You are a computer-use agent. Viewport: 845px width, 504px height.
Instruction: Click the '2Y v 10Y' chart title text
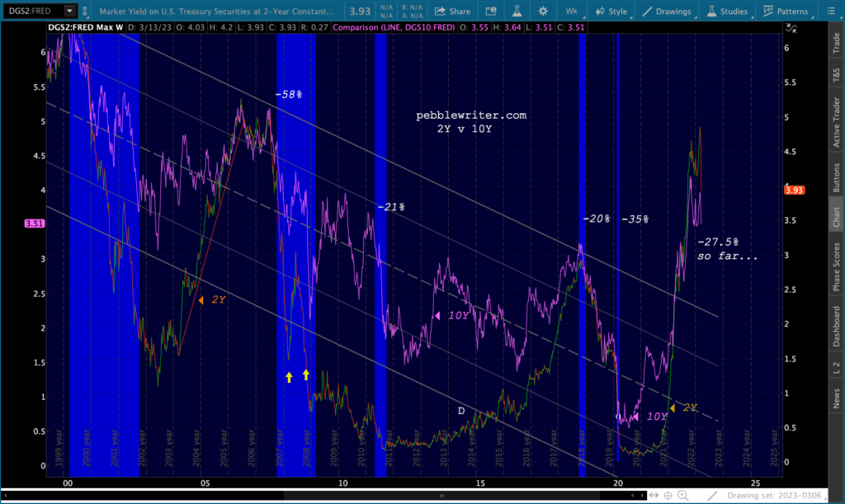pos(465,129)
